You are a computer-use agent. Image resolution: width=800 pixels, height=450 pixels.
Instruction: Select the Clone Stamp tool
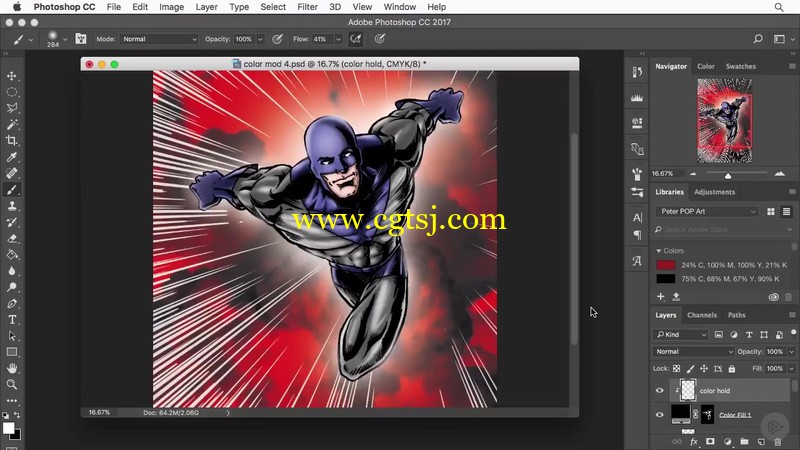click(12, 206)
